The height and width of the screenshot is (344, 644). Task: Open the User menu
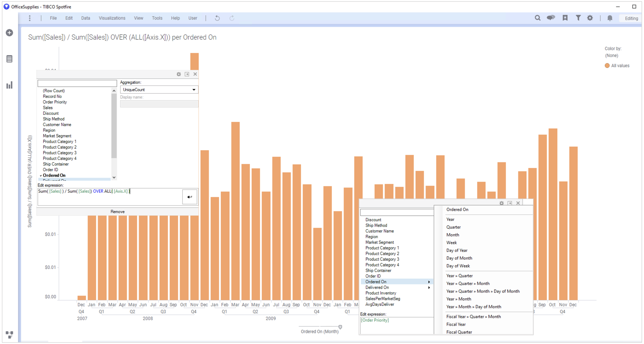(193, 18)
